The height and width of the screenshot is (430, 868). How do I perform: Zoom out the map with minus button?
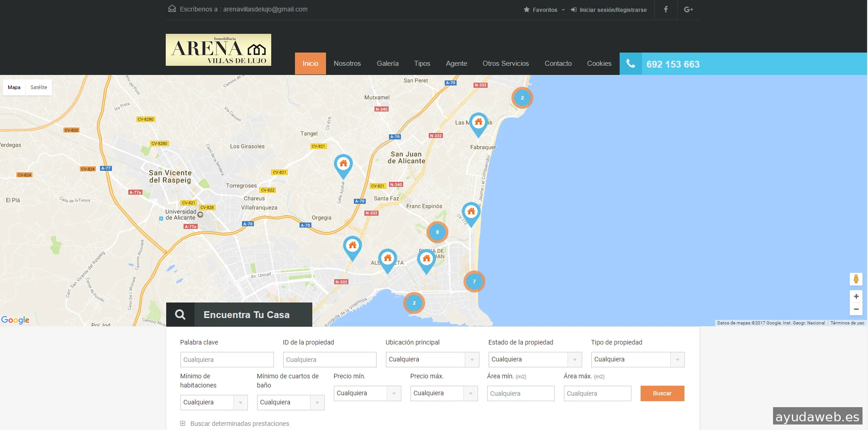coord(856,309)
